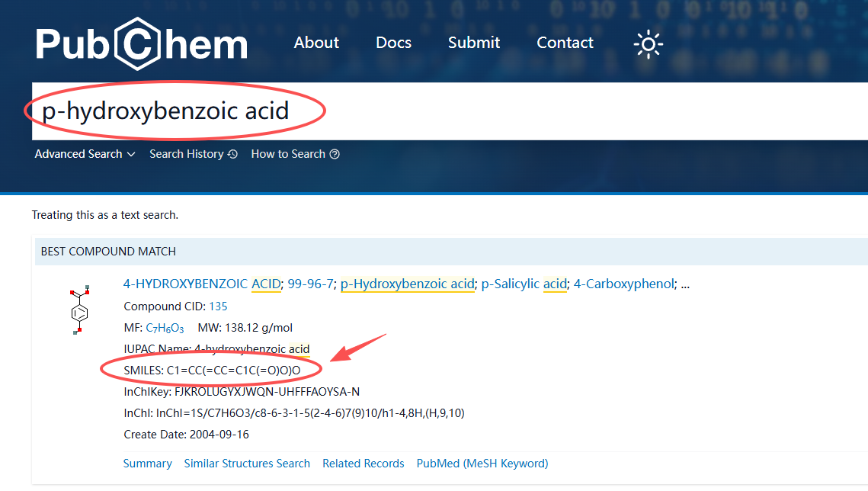Click the p-Salicylic acid synonym link

(524, 284)
